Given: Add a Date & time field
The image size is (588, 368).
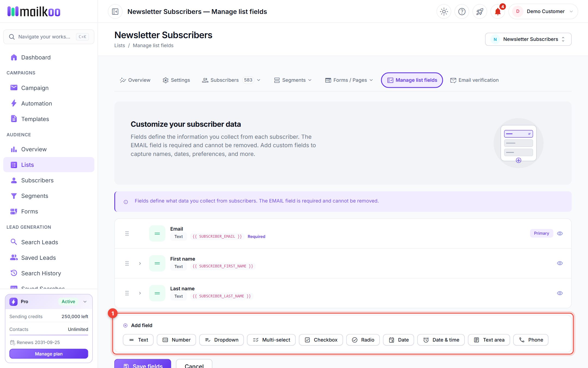Looking at the screenshot, I should (x=441, y=340).
